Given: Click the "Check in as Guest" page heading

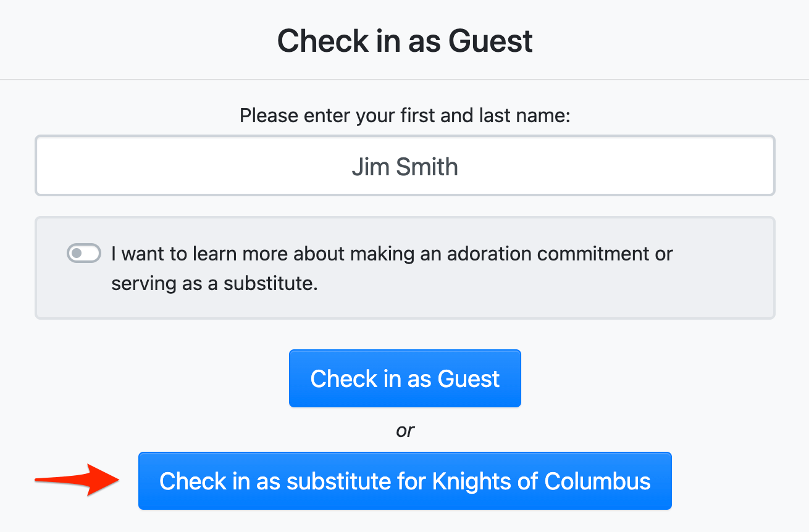Looking at the screenshot, I should click(x=404, y=41).
